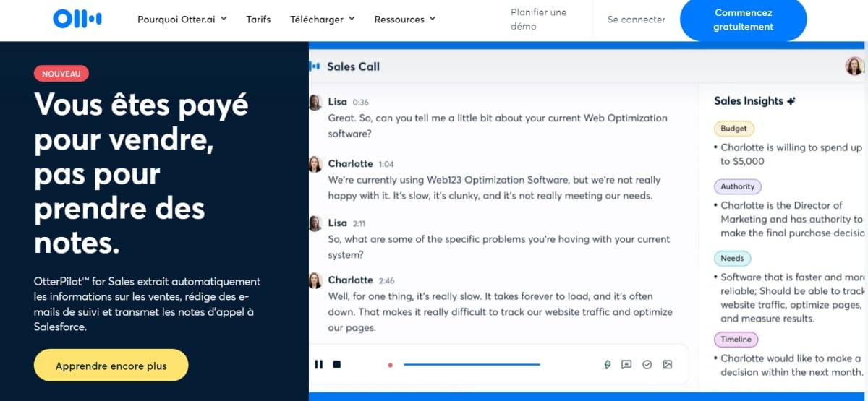The width and height of the screenshot is (868, 401).
Task: Click the Sales Call title
Action: pos(353,66)
